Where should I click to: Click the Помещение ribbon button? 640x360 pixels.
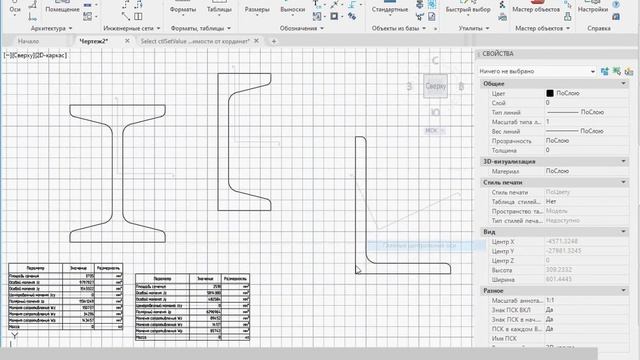click(x=62, y=9)
